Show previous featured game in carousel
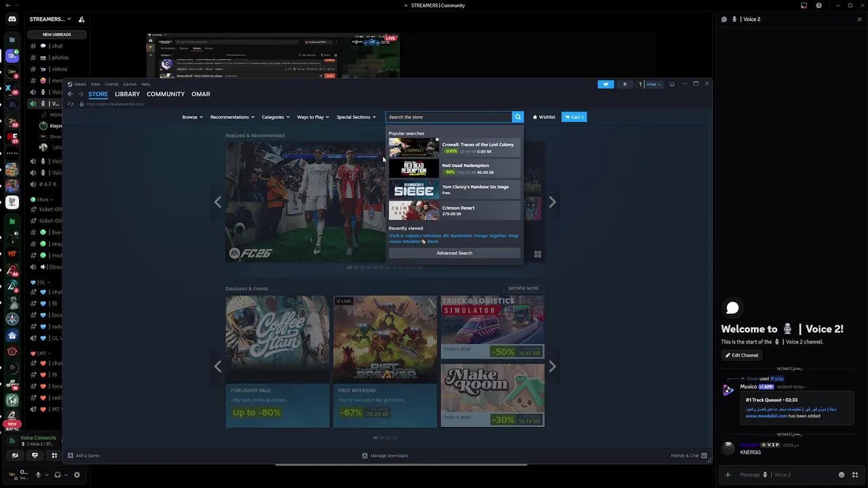The image size is (868, 488). [x=218, y=202]
